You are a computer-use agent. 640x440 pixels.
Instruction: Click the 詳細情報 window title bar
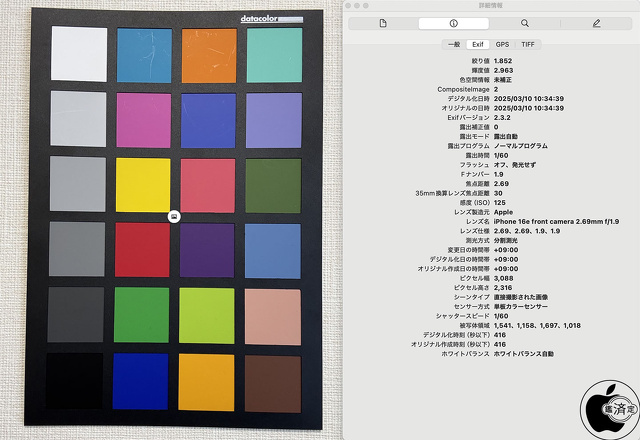(x=490, y=5)
